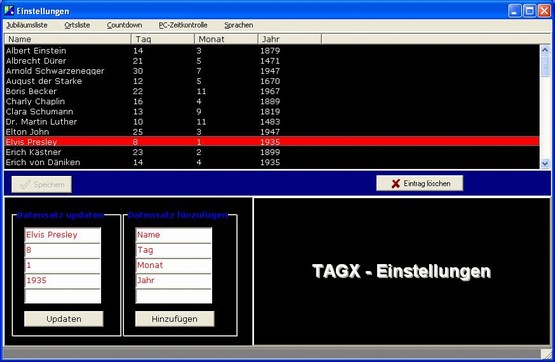The height and width of the screenshot is (362, 555).
Task: Open the Countdown menu
Action: click(x=124, y=25)
